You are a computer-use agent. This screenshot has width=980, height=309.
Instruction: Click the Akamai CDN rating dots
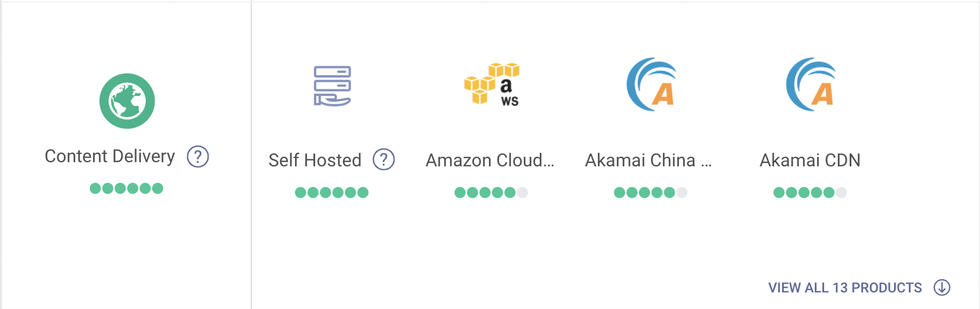(x=810, y=192)
